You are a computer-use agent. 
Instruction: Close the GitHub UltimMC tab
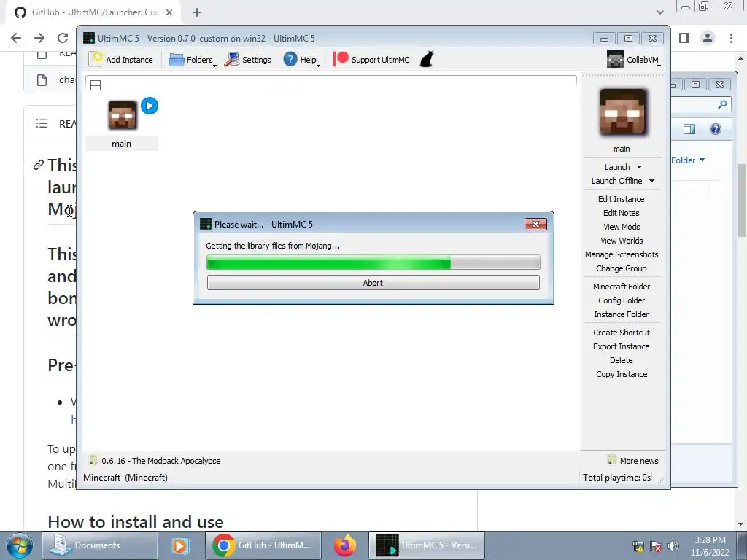pos(169,12)
